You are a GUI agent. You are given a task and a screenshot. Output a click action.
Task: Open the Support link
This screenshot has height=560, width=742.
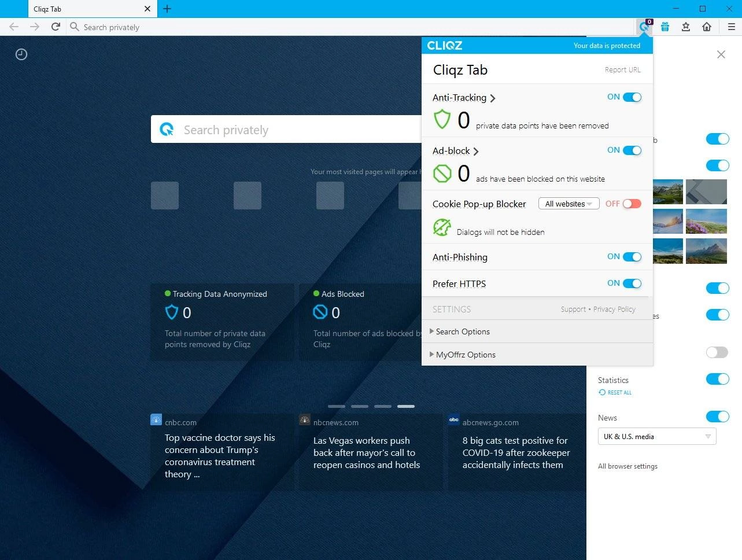coord(573,310)
